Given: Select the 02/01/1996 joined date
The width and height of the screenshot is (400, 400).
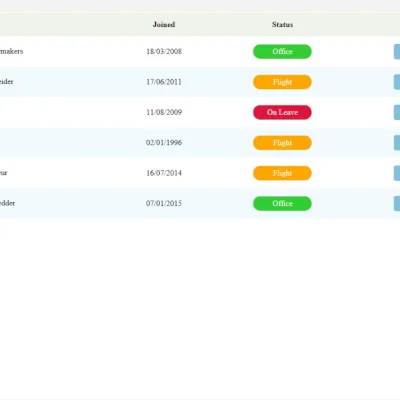Looking at the screenshot, I should (x=164, y=142).
